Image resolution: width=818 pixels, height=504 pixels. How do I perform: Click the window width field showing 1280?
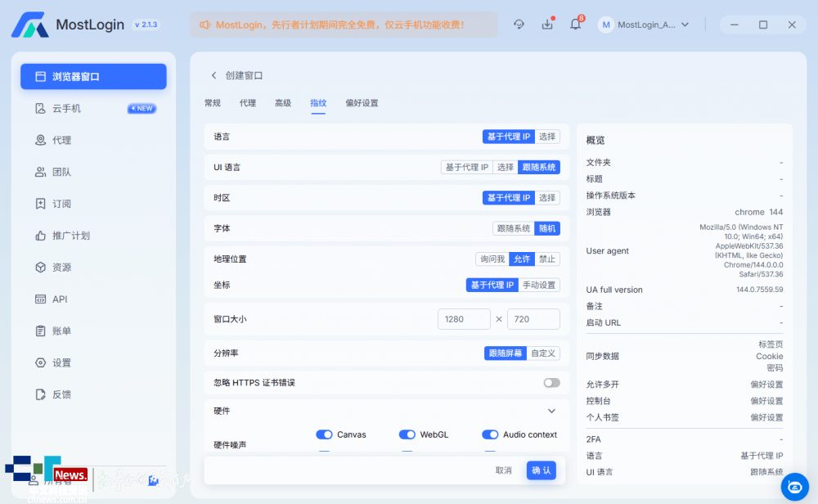click(x=464, y=319)
